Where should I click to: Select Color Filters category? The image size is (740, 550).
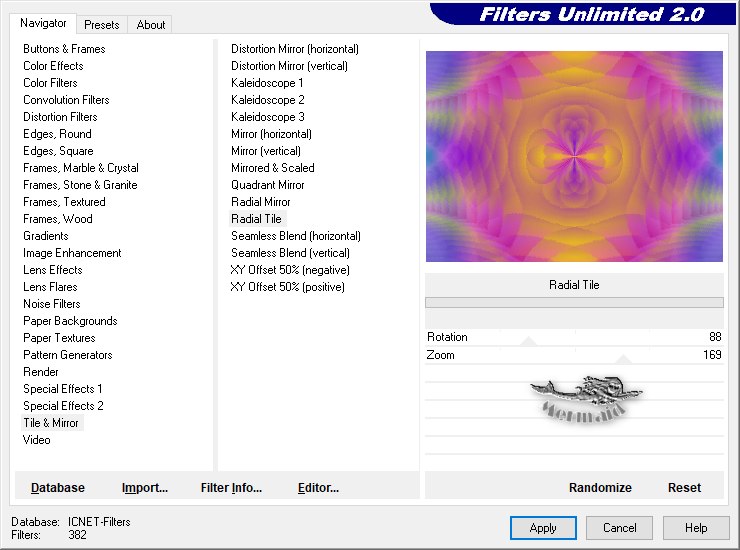[x=50, y=83]
